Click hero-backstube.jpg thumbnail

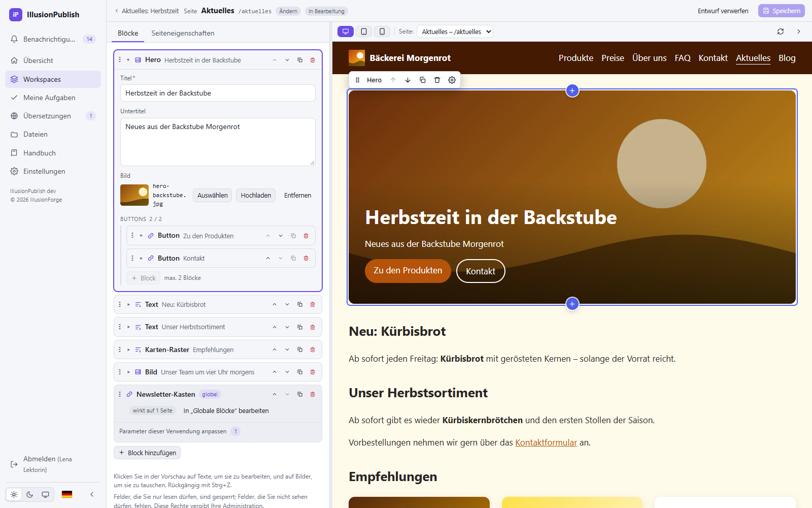pos(134,195)
